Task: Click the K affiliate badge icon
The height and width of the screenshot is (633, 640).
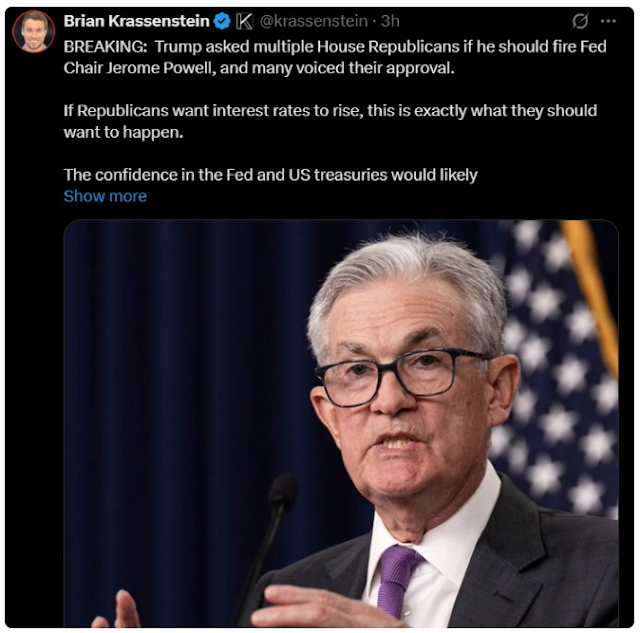Action: pos(244,21)
